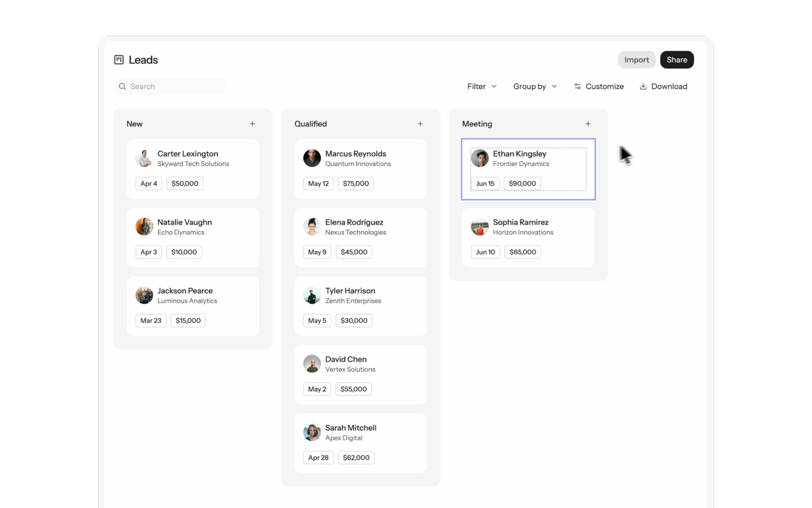Focus the Search input field
This screenshot has height=508, width=812.
pyautogui.click(x=174, y=87)
